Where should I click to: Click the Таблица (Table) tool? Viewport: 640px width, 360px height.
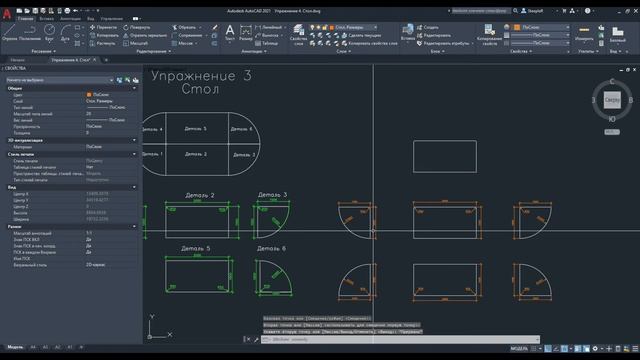tap(266, 43)
